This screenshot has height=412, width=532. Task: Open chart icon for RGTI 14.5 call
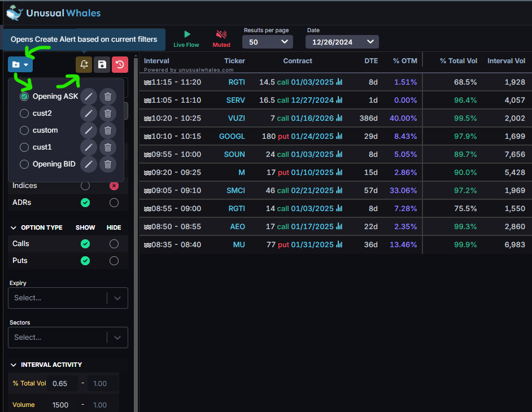tap(339, 82)
